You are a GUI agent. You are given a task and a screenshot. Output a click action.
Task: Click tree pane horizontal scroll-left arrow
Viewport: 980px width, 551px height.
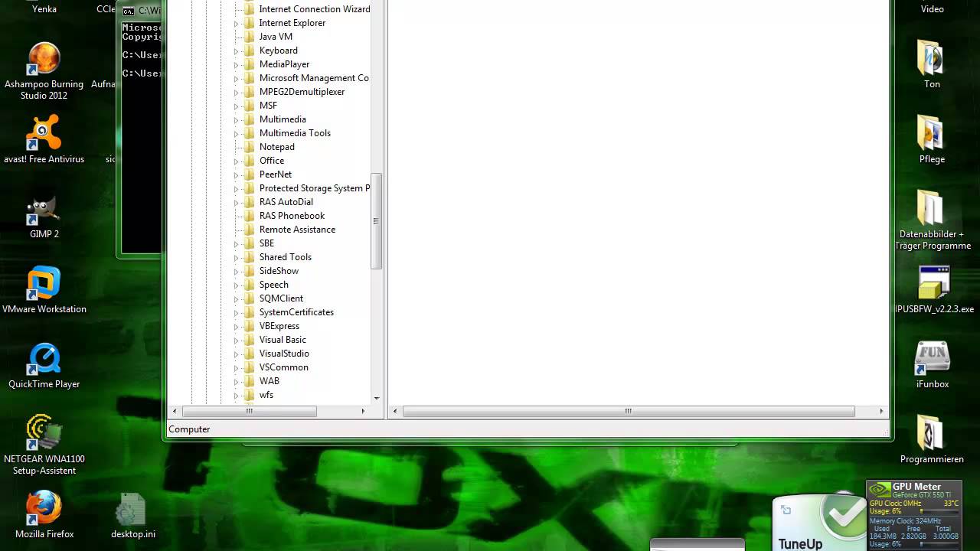[175, 411]
